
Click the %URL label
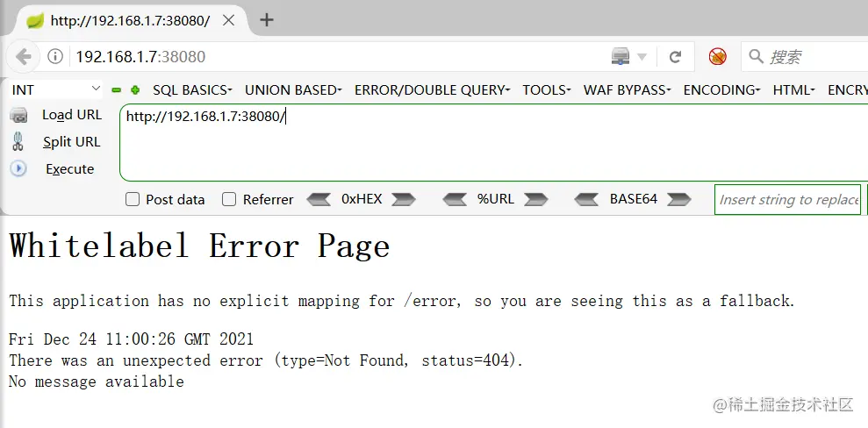point(496,199)
